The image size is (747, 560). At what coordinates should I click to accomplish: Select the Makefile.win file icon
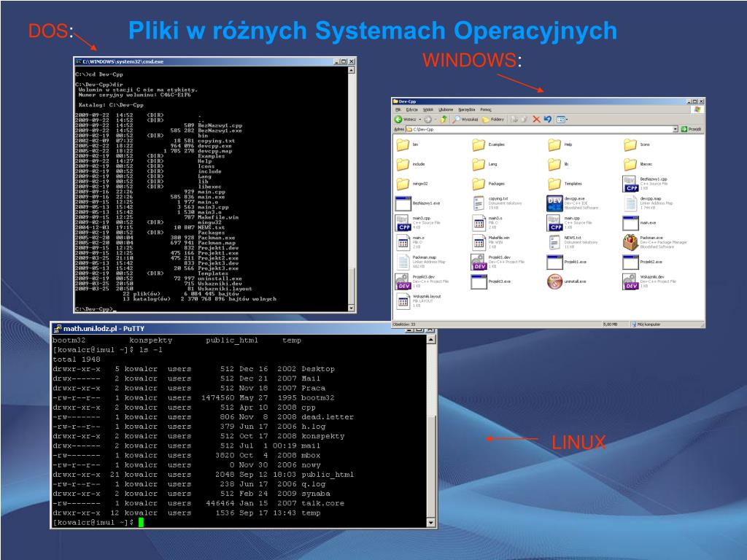[x=479, y=242]
